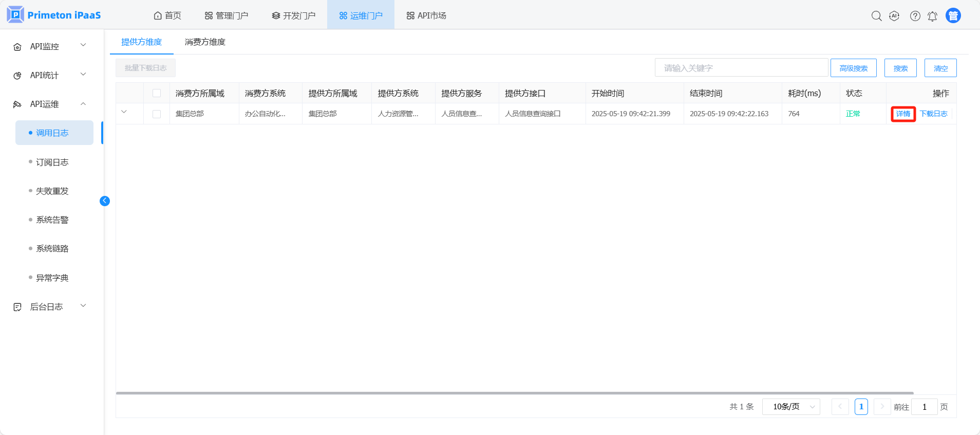Image resolution: width=980 pixels, height=435 pixels.
Task: Expand the first table row details chevron
Action: [x=124, y=112]
